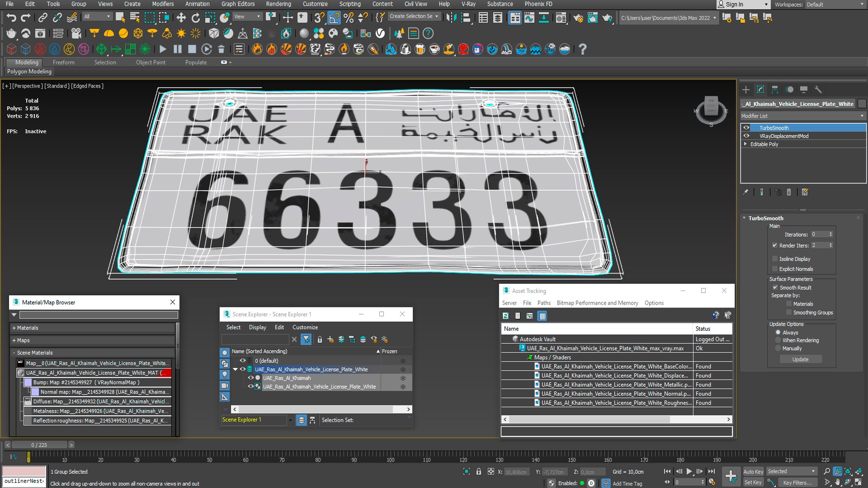Click the Redo arrow icon
868x488 pixels.
(x=26, y=18)
